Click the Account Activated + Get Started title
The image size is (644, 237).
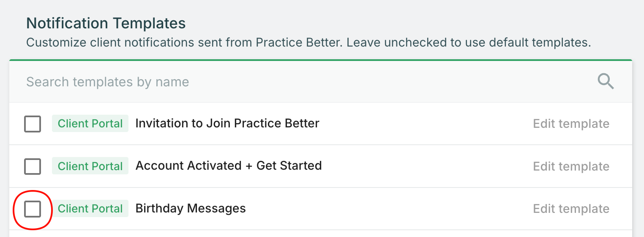coord(228,165)
